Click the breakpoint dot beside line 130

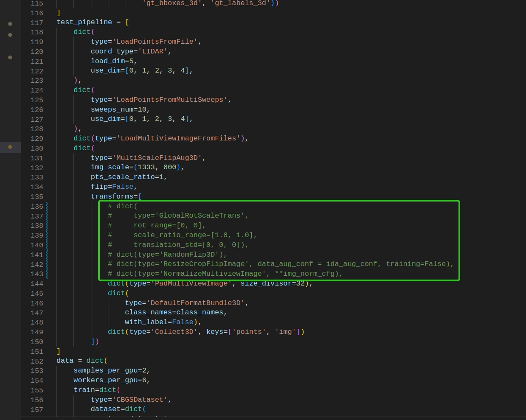[x=10, y=147]
